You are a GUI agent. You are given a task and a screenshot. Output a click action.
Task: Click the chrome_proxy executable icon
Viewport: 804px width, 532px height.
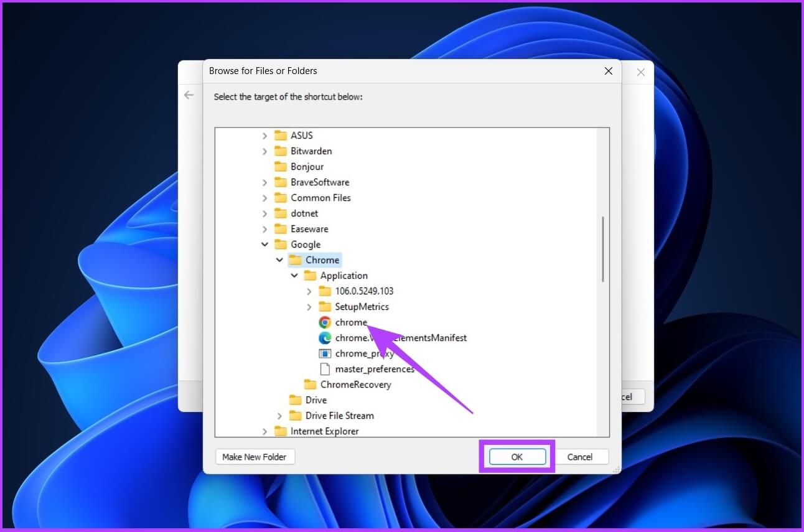[x=325, y=353]
